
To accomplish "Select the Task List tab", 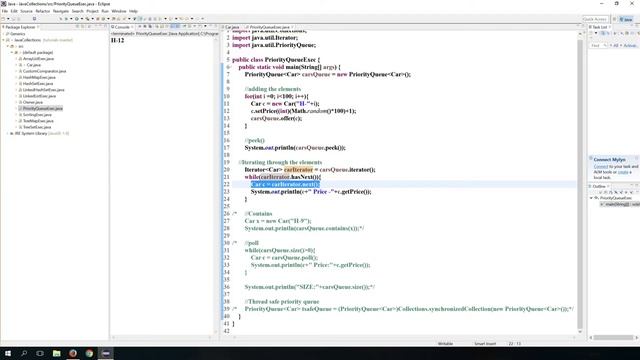I will [x=599, y=27].
